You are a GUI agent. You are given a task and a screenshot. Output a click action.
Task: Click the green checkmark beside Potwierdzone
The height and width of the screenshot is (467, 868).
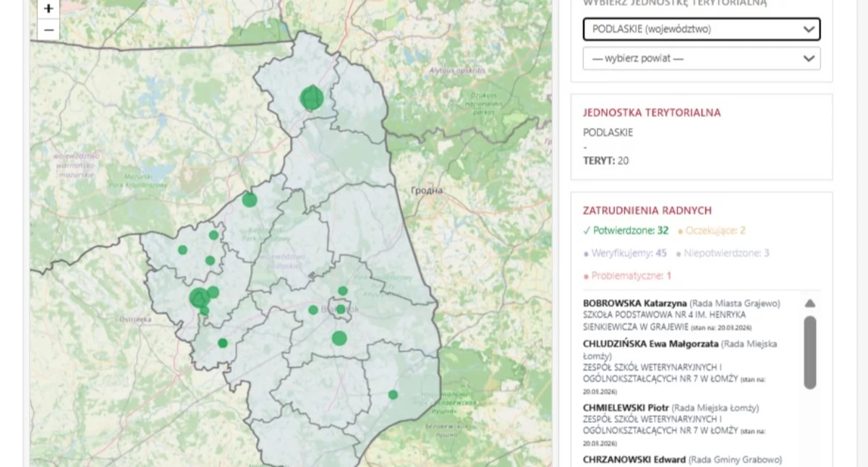point(587,231)
